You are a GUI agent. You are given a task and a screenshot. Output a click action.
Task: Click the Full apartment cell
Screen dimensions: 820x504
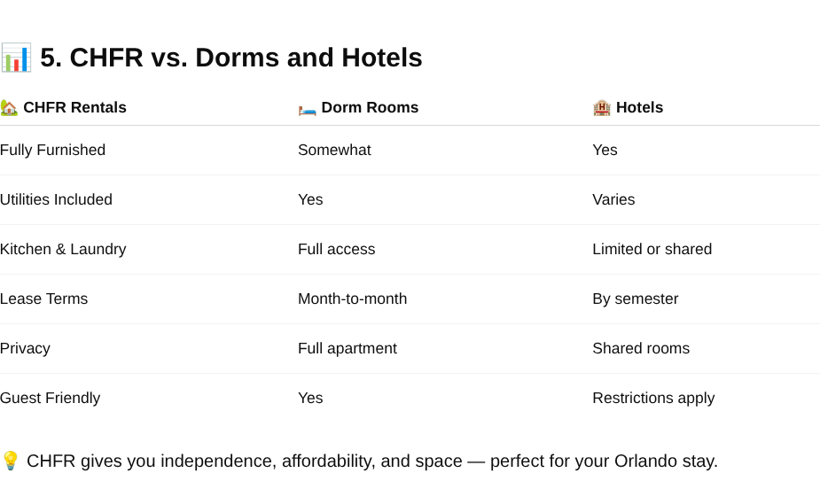pos(348,348)
